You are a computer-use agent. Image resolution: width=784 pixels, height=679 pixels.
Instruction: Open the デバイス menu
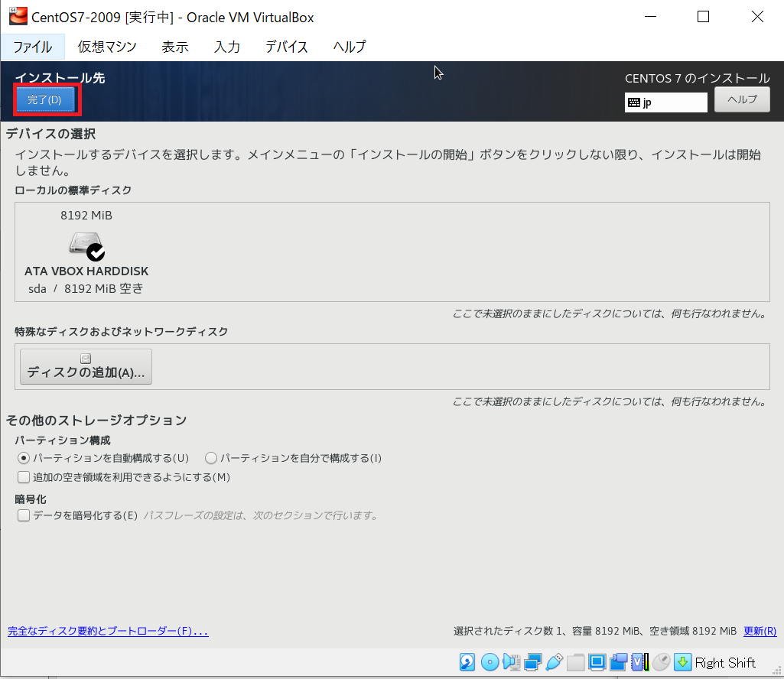click(x=286, y=47)
